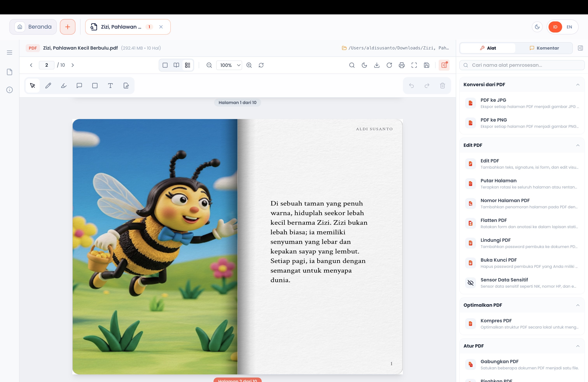Select the text tool
The width and height of the screenshot is (588, 382).
(110, 86)
